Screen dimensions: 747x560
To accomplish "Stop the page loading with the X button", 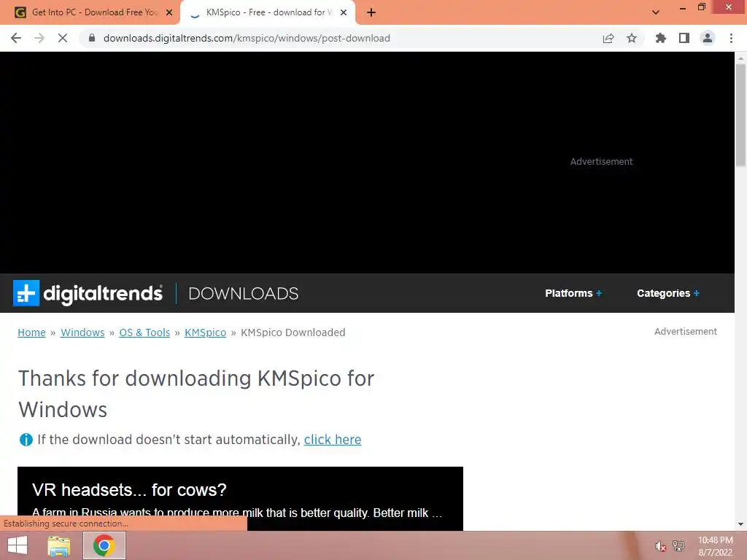I will click(x=63, y=38).
